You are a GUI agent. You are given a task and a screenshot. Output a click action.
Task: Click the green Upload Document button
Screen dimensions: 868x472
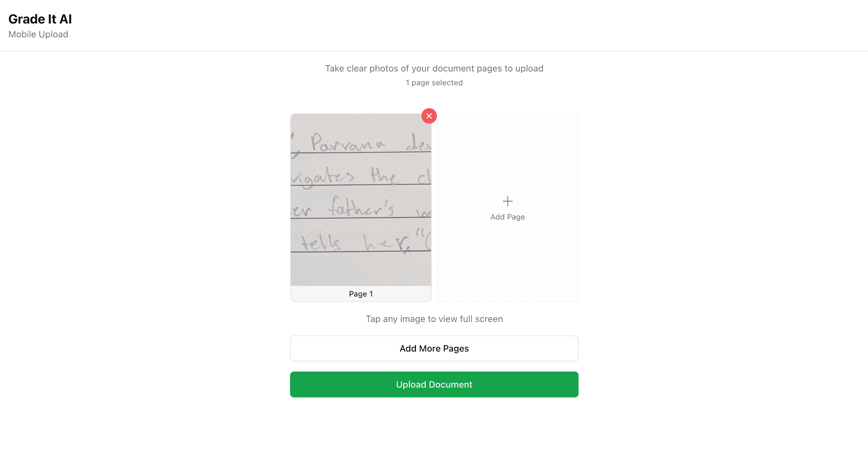click(x=434, y=384)
